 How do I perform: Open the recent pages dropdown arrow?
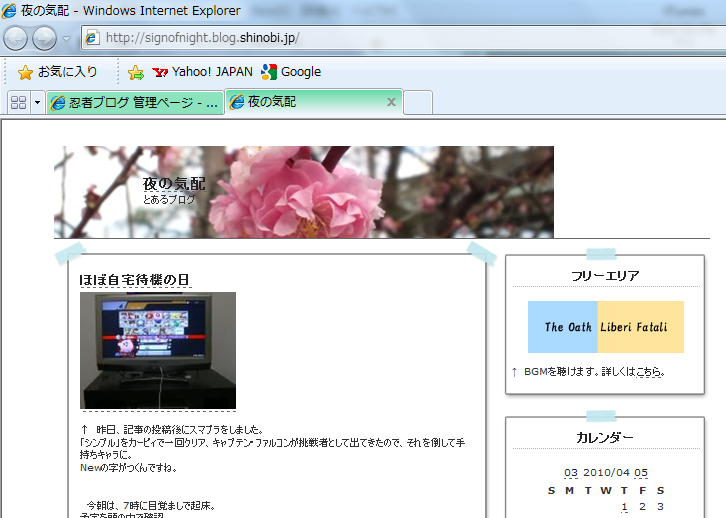click(x=66, y=39)
